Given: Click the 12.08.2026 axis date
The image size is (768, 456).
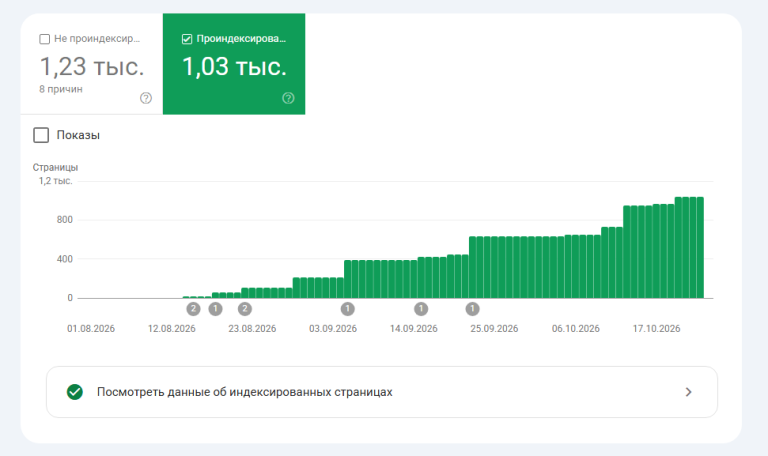Looking at the screenshot, I should point(172,329).
